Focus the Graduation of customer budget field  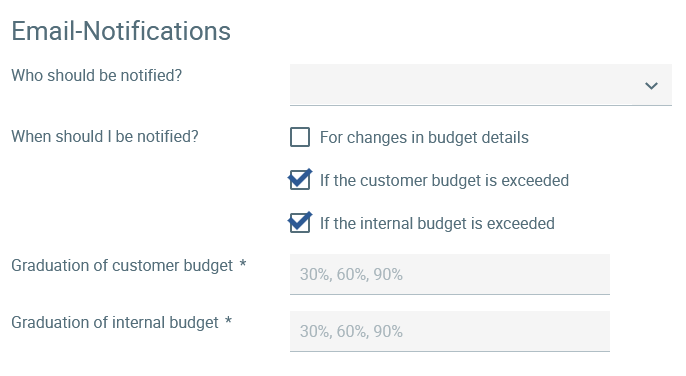pos(449,274)
